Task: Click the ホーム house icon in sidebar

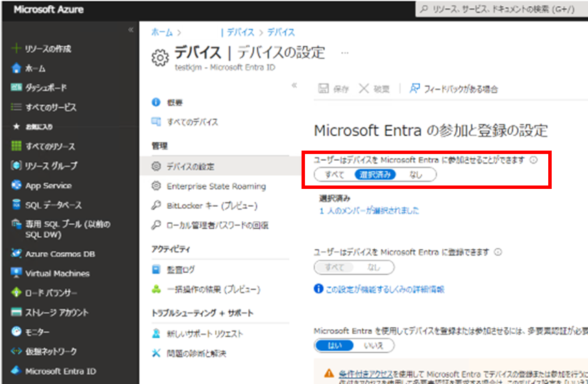Action: (16, 68)
